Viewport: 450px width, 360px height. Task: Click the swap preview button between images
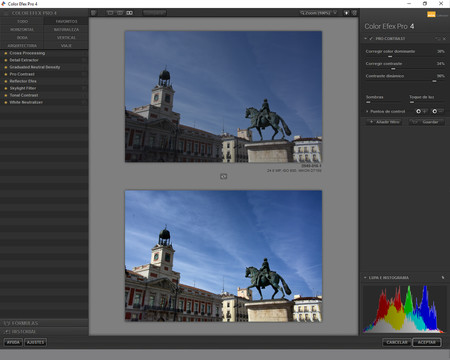pos(224,176)
